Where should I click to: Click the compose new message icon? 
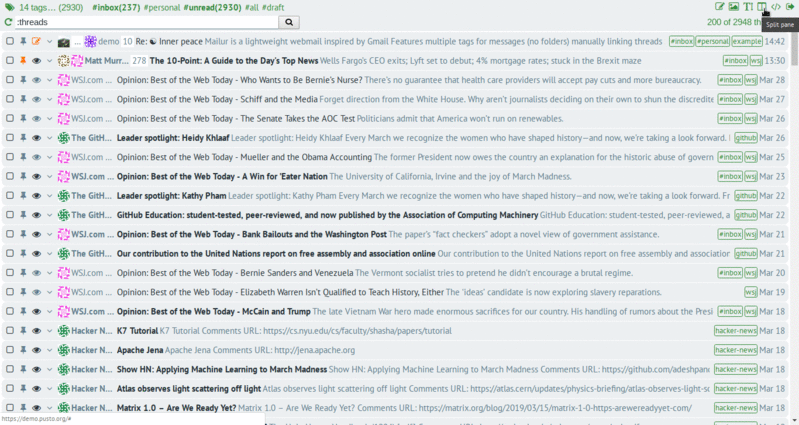(720, 7)
